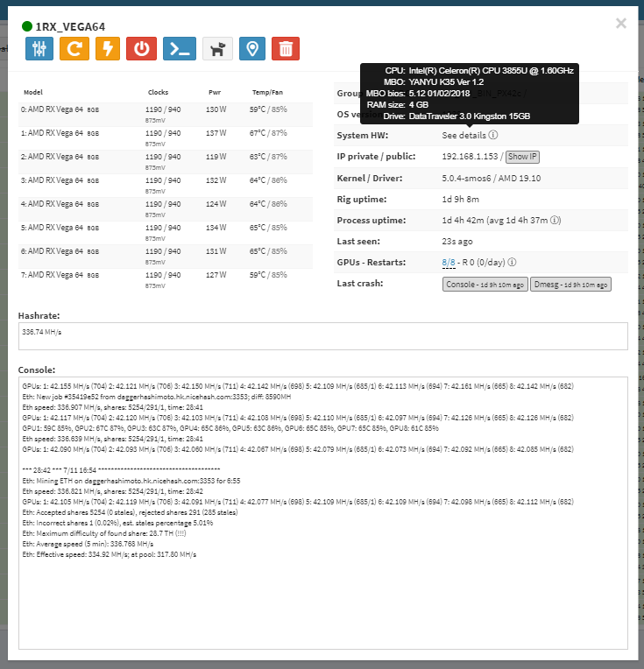Viewport: 644px width, 669px height.
Task: Open the last crash Console log button
Action: point(485,285)
